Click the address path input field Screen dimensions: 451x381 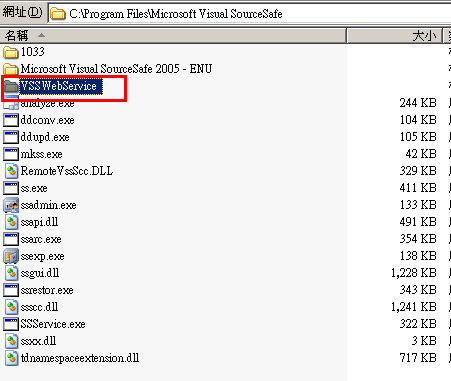point(249,14)
